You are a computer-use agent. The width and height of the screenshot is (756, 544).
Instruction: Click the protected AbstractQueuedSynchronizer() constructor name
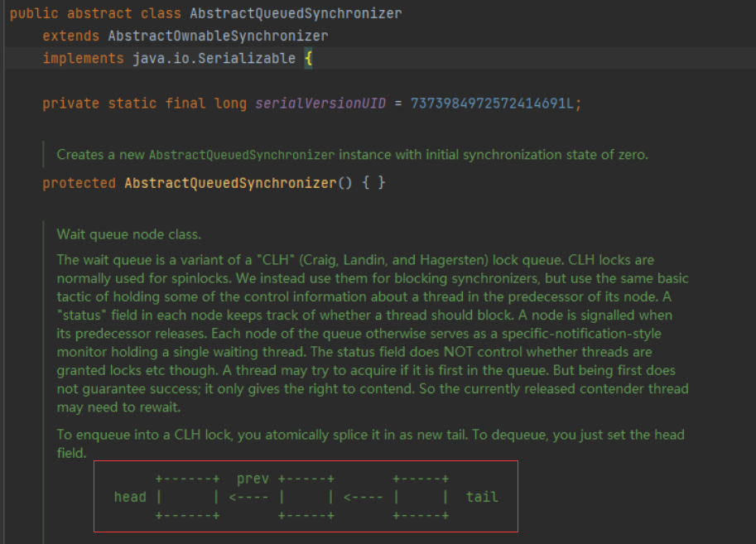click(230, 183)
